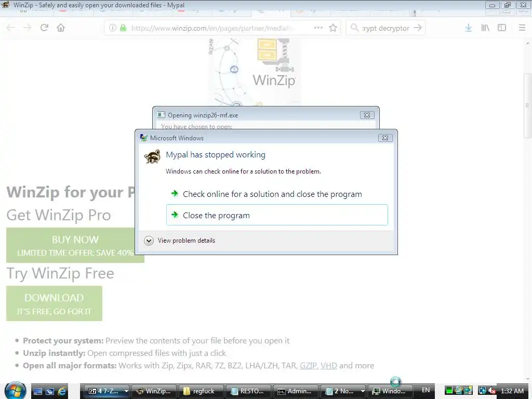
Task: Click the page vertical scrollbar thumb
Action: 527,105
